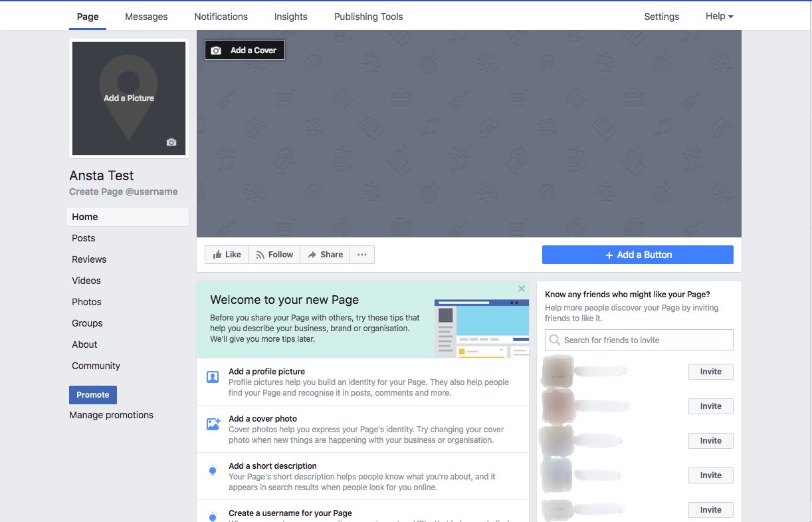Click camera icon on profile picture

click(171, 142)
